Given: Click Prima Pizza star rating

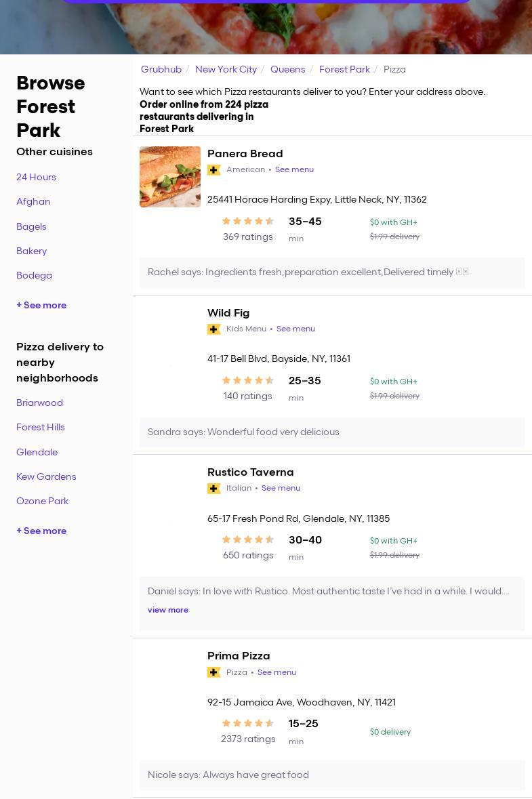Looking at the screenshot, I should 248,723.
